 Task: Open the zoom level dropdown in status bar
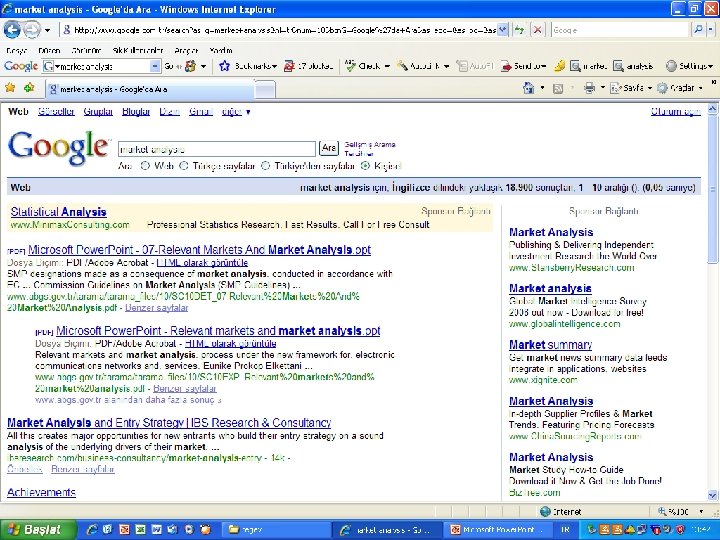[x=701, y=511]
